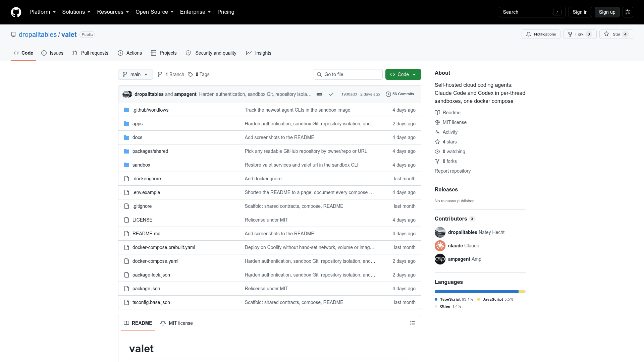Click the JavaScript 5.5% language legend
The height and width of the screenshot is (362, 644).
tap(495, 299)
